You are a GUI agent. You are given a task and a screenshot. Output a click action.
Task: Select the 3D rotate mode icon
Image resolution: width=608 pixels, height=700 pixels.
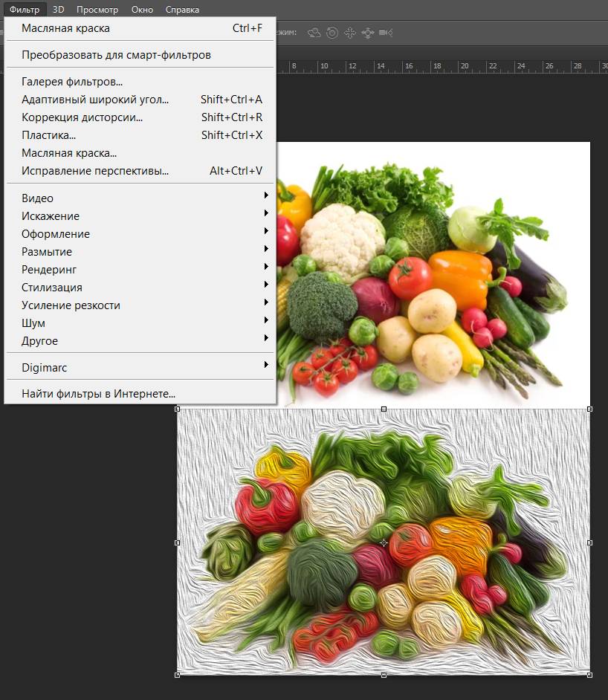pos(314,33)
